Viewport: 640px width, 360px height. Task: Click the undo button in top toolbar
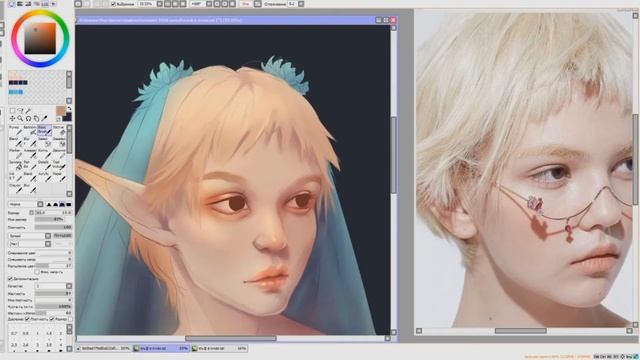[78, 4]
